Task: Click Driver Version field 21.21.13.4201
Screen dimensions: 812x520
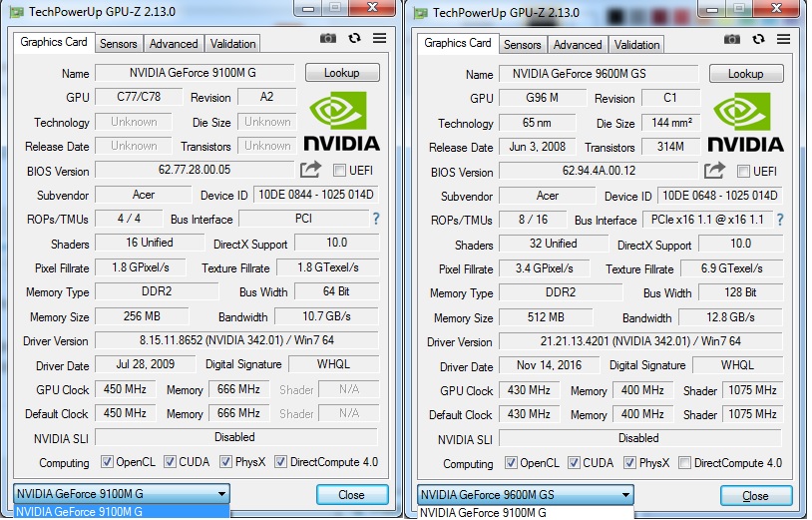Action: click(640, 341)
